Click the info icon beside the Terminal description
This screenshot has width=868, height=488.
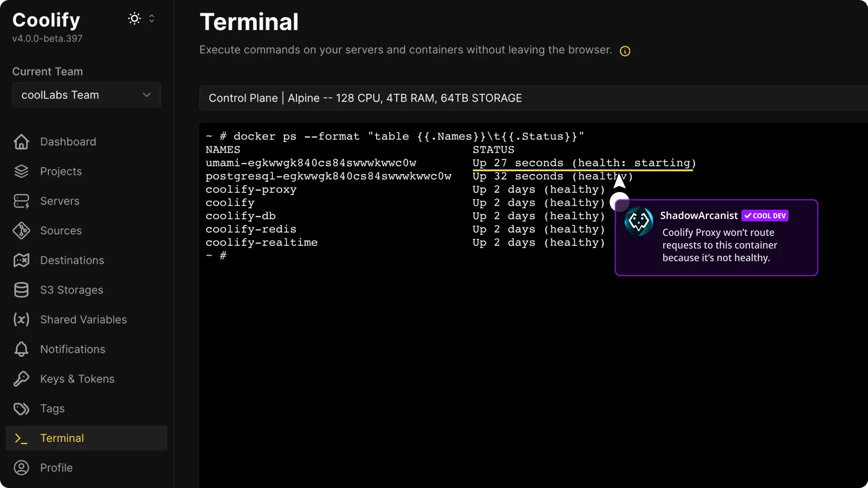[625, 51]
